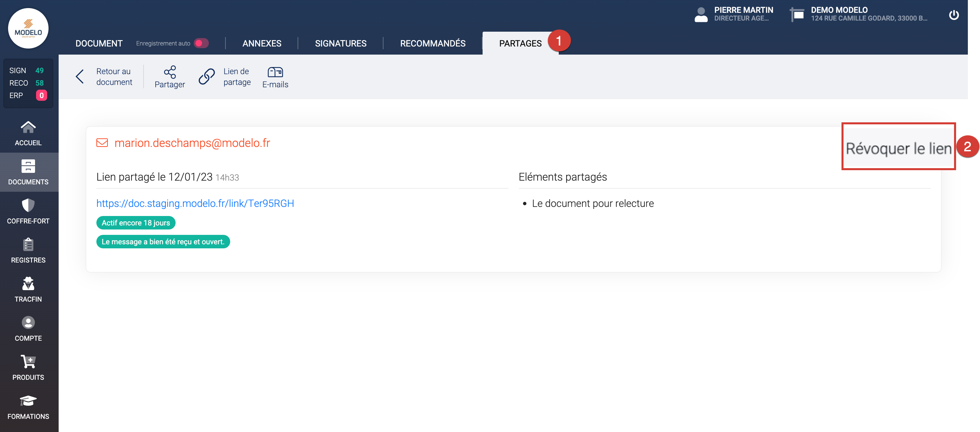Screen dimensions: 980x432
Task: Click the Lien de partage chain icon
Action: tap(207, 76)
